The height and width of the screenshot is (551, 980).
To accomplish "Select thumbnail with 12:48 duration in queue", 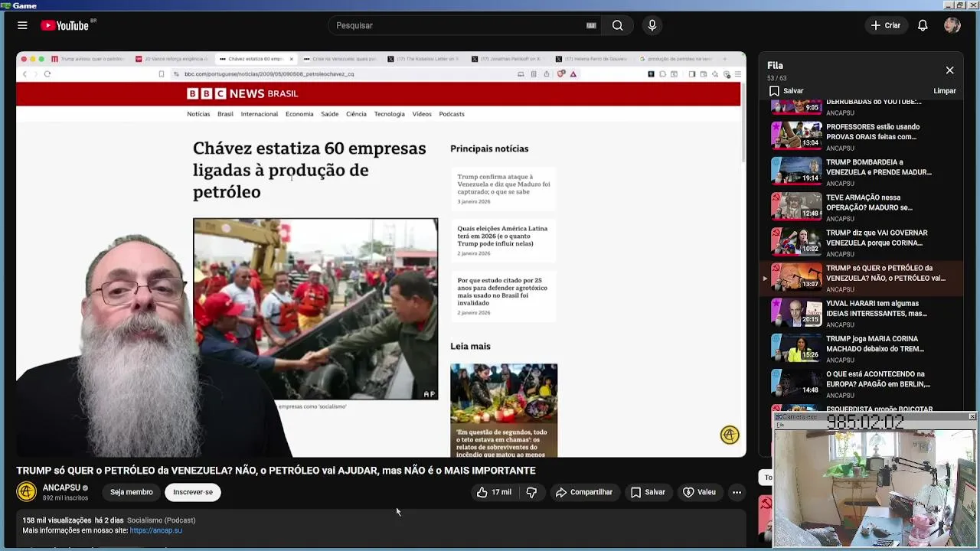I will point(796,205).
